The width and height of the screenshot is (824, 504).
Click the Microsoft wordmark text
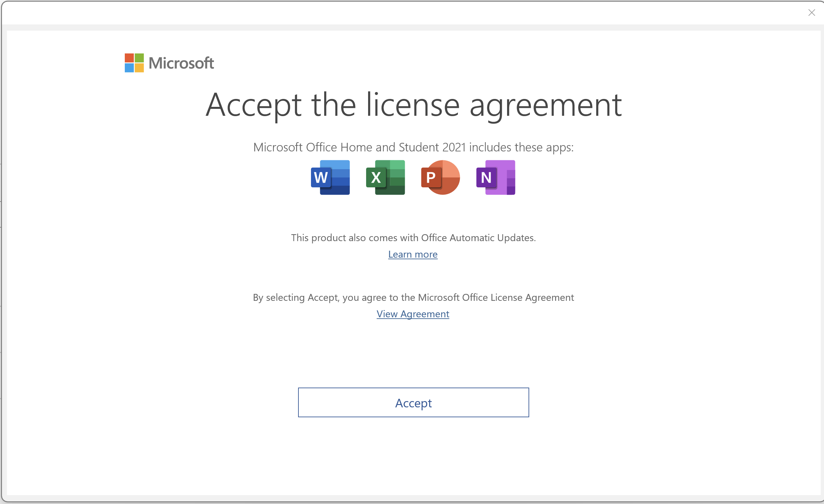[181, 63]
